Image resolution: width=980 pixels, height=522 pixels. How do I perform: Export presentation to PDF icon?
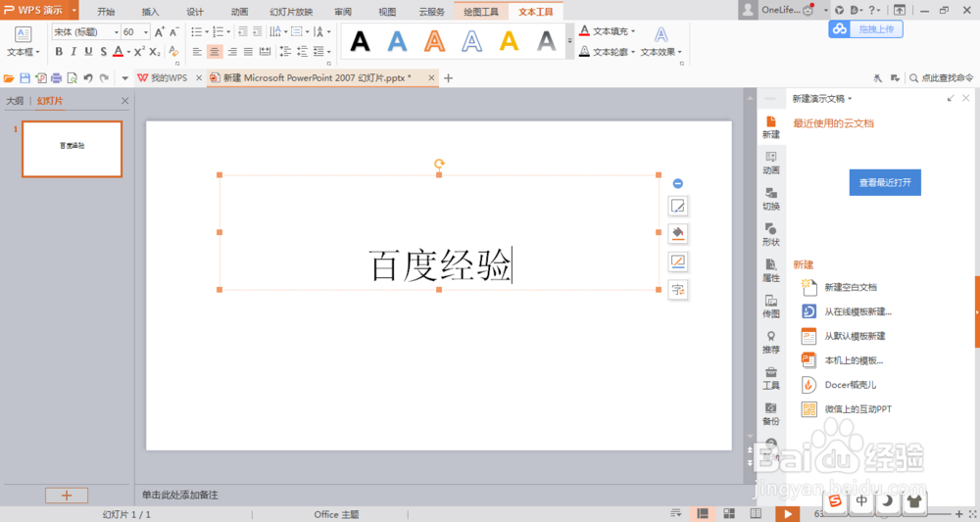click(x=40, y=78)
